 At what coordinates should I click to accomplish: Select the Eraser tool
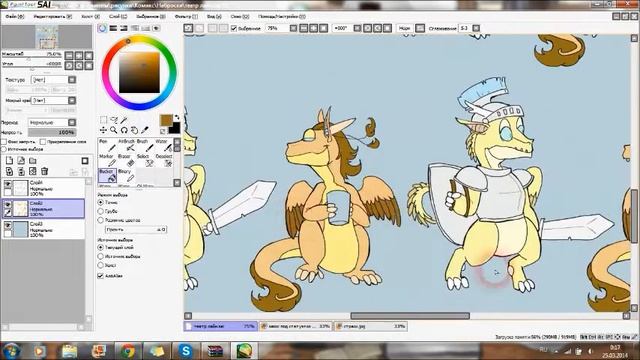click(126, 161)
